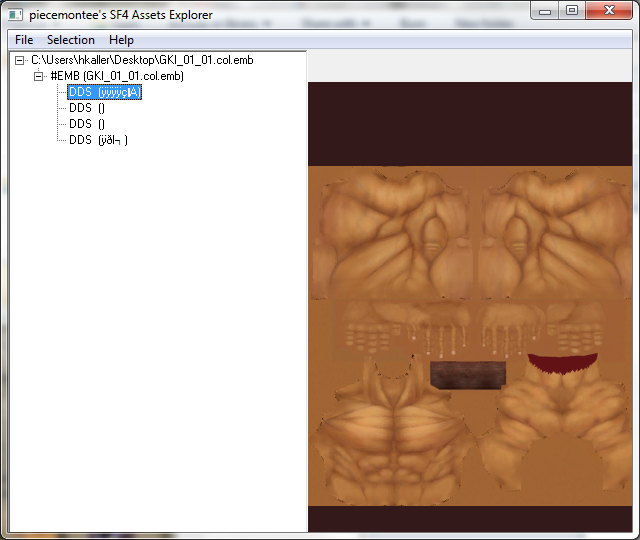This screenshot has height=540, width=640.
Task: Select the second DDS () entry
Action: click(87, 108)
